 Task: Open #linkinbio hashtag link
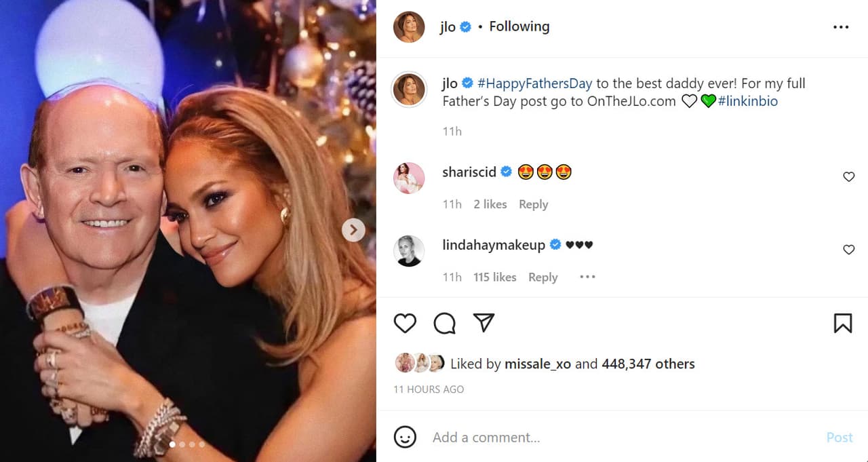pyautogui.click(x=747, y=101)
